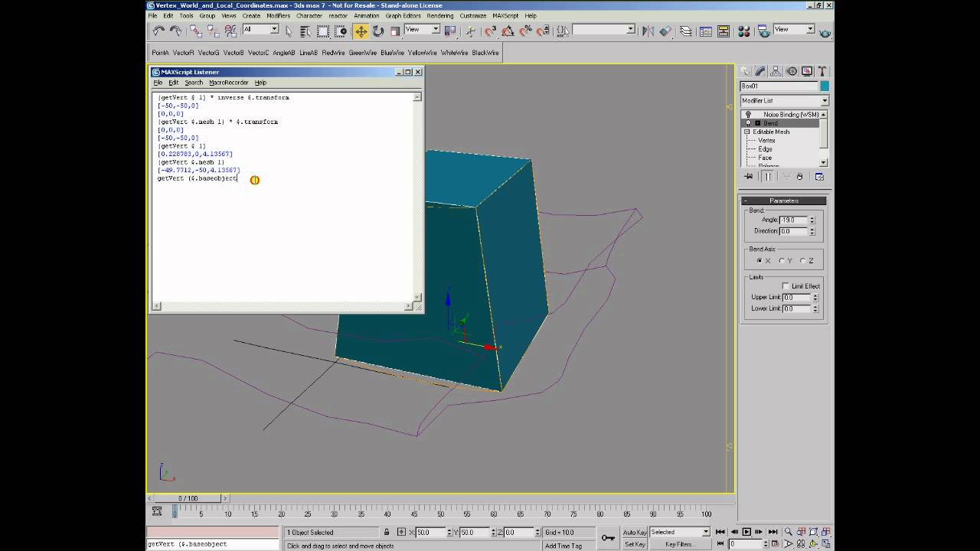Activate the Select and Rotate tool
Screen dimensions: 980x551
click(x=378, y=31)
